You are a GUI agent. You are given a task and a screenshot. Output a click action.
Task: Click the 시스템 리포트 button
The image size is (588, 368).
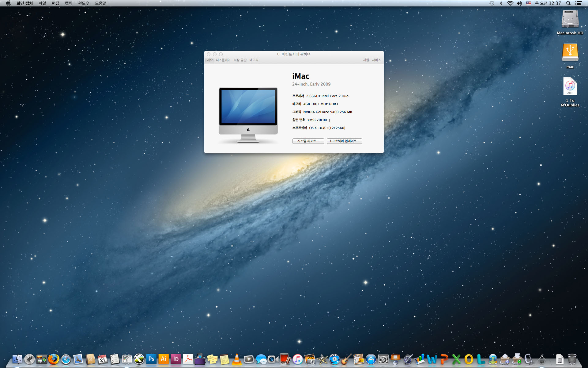pos(308,141)
